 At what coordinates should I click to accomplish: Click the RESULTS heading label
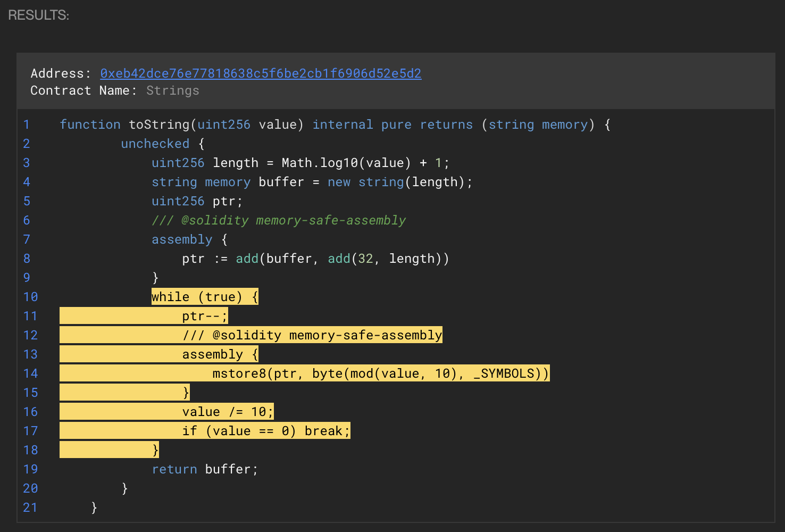point(38,15)
